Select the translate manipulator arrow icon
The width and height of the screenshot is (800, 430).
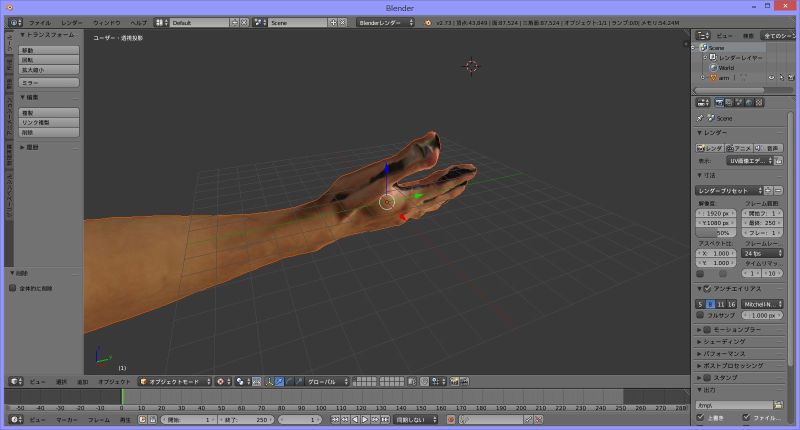point(279,381)
